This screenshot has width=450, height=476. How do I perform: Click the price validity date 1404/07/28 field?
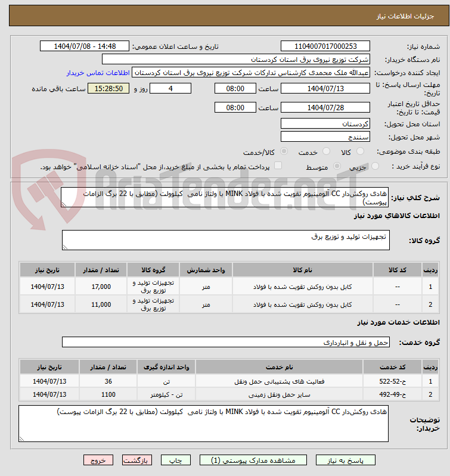point(325,107)
